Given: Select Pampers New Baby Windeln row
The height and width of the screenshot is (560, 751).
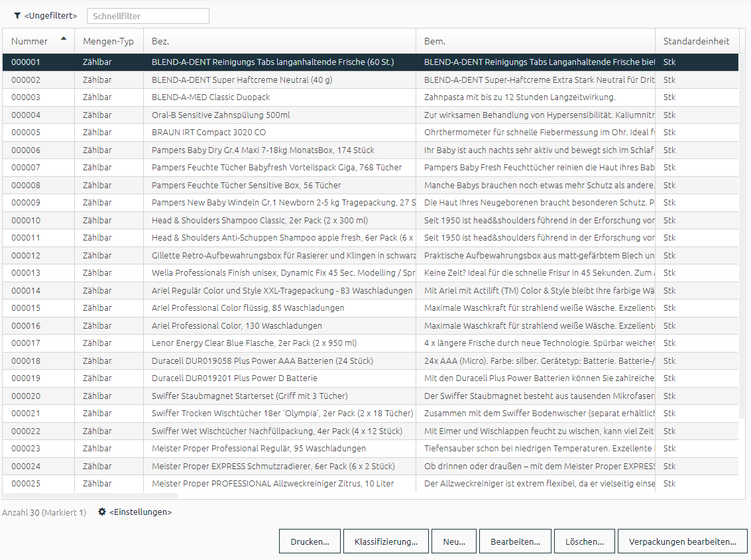Looking at the screenshot, I should pos(371,203).
